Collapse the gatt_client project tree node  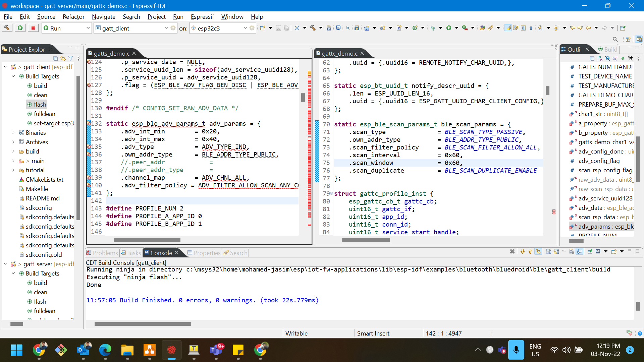pos(5,67)
